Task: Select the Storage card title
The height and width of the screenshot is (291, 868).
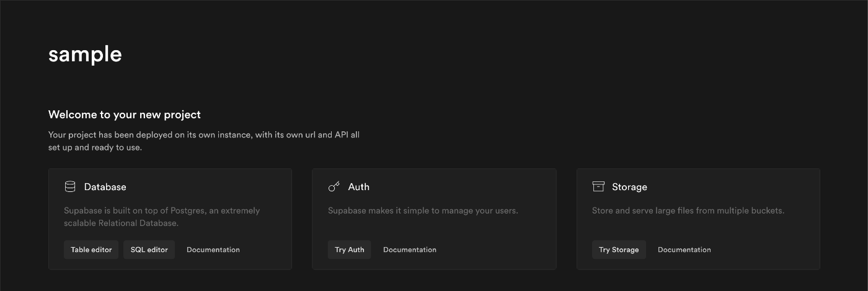Action: click(x=629, y=187)
